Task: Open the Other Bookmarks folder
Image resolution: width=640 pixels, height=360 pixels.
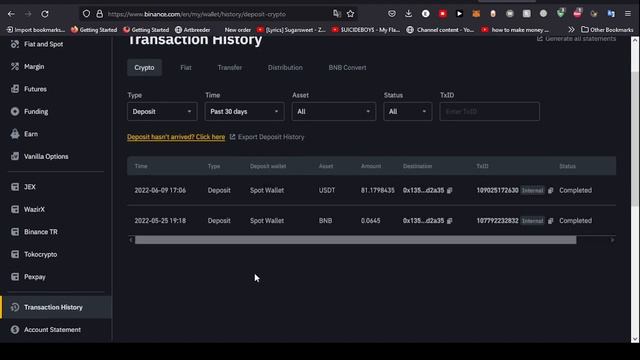Action: [x=607, y=30]
